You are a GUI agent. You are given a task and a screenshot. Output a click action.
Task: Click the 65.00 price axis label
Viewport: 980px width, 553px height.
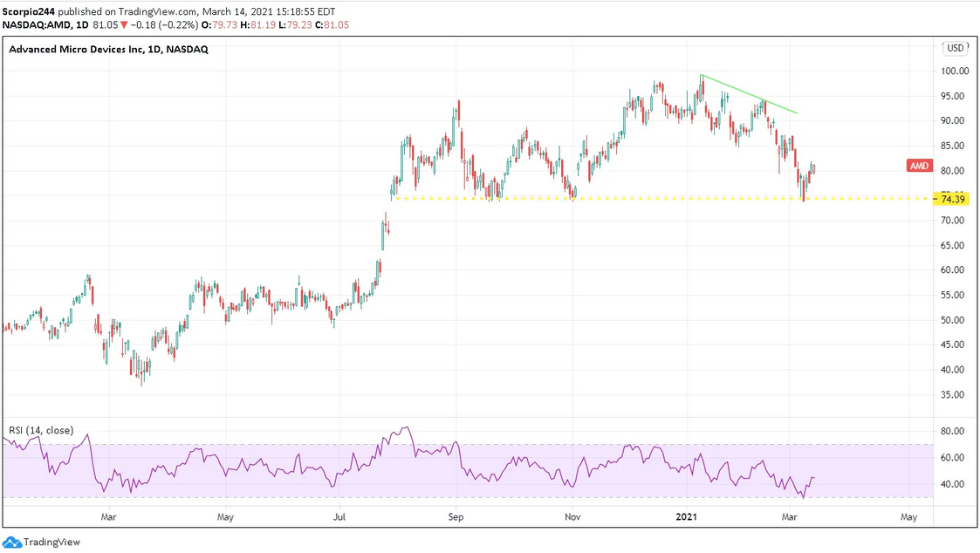pos(952,246)
